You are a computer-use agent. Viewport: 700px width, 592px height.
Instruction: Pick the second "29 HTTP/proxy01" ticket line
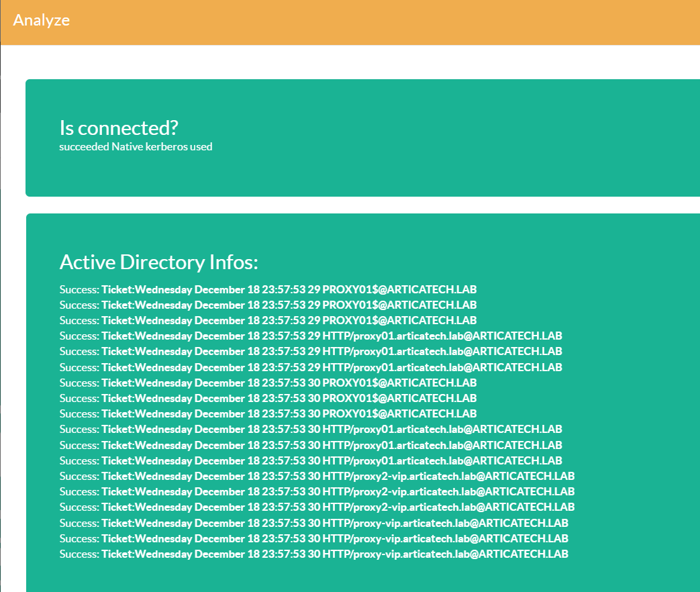coord(311,351)
